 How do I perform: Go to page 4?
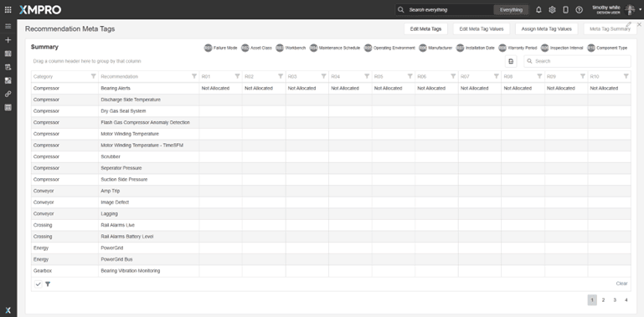[626, 300]
